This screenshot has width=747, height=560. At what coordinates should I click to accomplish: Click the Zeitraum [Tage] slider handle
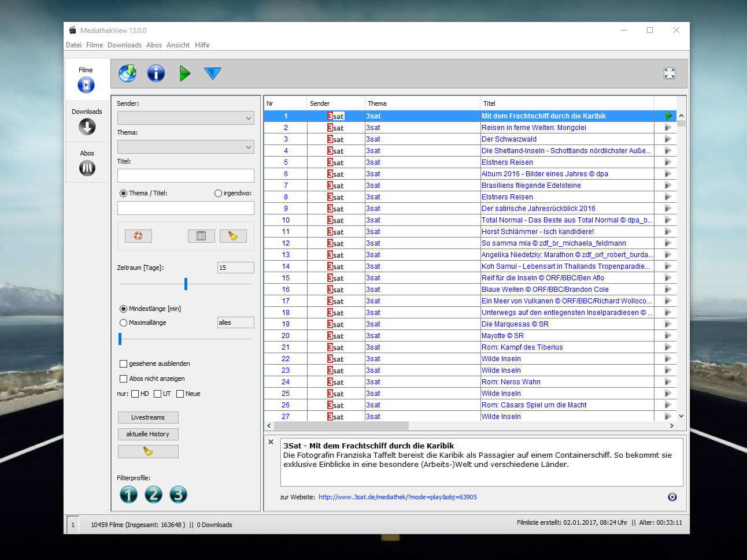(186, 284)
